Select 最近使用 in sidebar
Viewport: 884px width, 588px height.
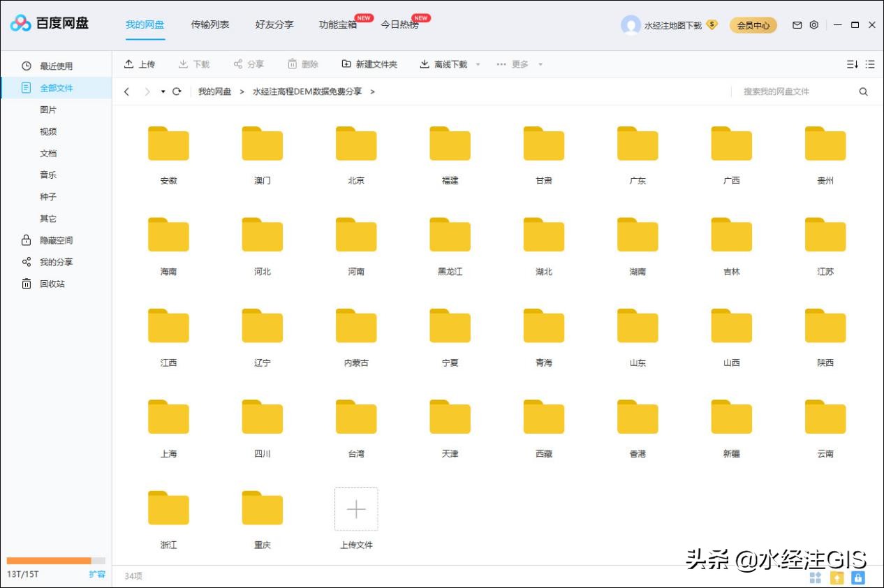tap(56, 66)
